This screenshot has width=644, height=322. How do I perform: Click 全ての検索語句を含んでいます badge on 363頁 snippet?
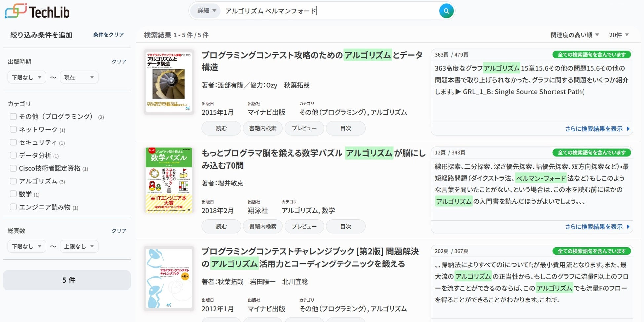[x=591, y=55]
